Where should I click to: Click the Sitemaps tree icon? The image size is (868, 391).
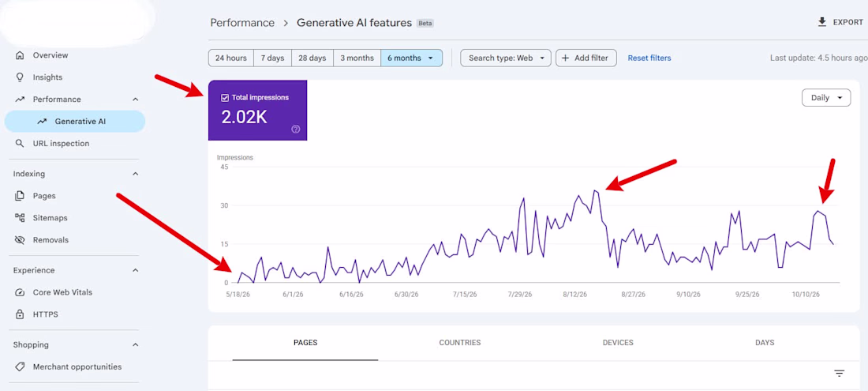[x=20, y=218]
